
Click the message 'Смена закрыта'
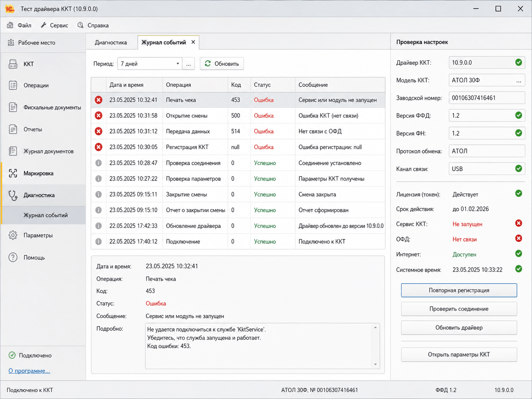point(317,194)
